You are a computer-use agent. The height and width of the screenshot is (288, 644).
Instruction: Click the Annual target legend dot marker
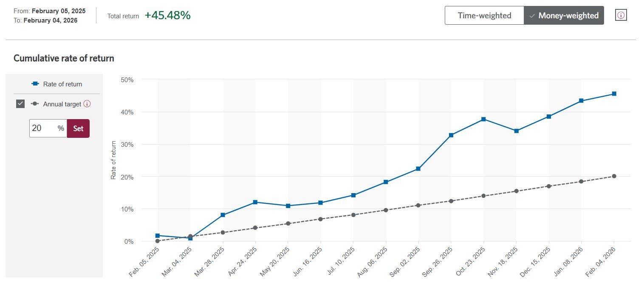coord(34,104)
